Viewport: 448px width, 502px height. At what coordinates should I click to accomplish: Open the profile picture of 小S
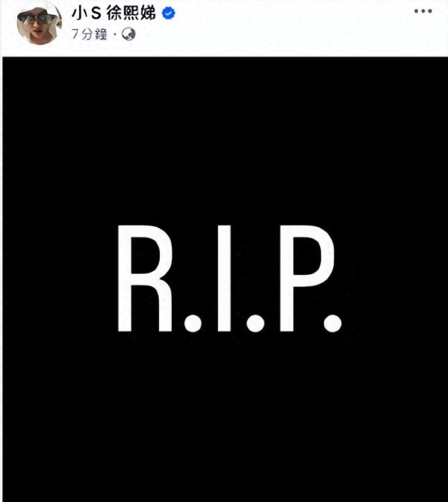point(39,24)
